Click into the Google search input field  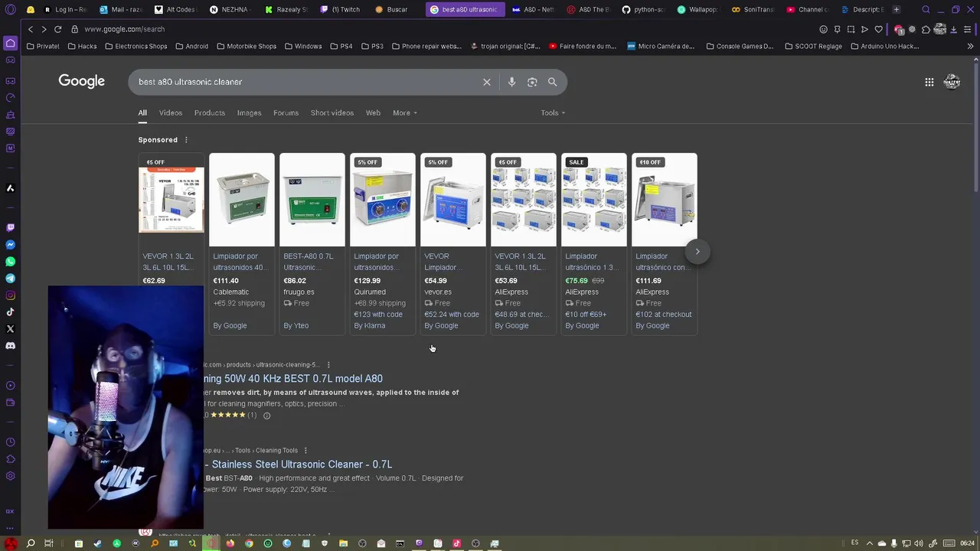point(306,82)
